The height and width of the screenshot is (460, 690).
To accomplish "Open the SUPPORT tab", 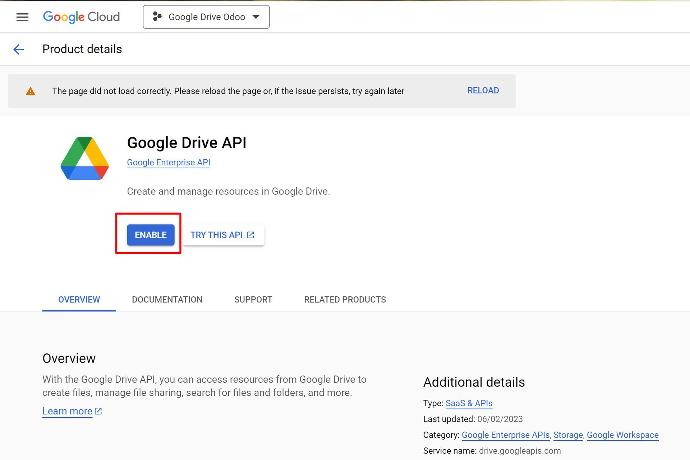I will click(253, 299).
